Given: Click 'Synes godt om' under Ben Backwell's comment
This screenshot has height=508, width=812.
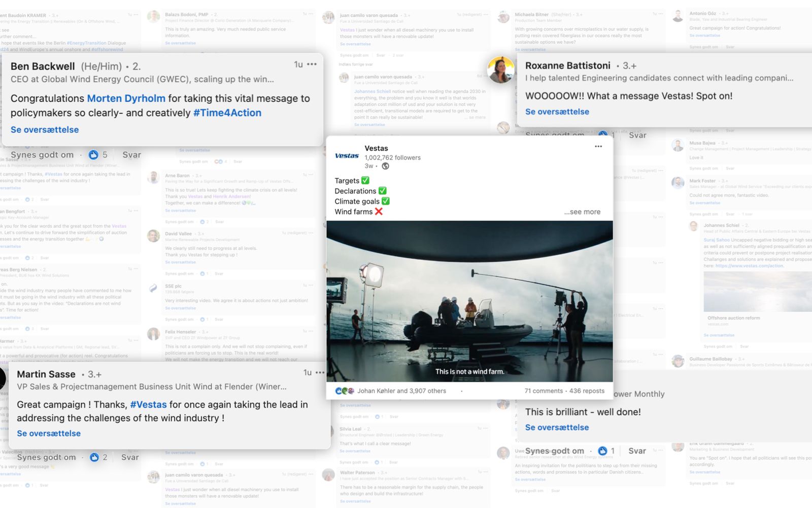Looking at the screenshot, I should (42, 155).
